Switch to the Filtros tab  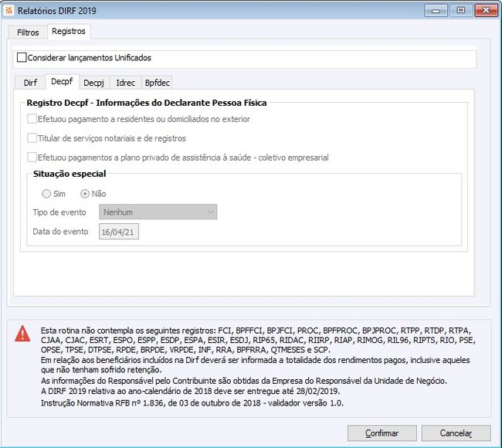[x=28, y=32]
